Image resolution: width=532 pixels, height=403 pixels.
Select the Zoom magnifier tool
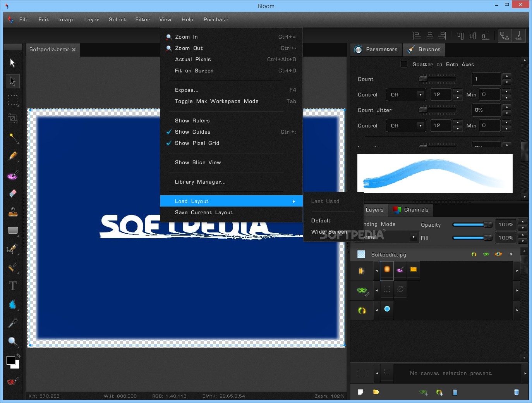(13, 341)
